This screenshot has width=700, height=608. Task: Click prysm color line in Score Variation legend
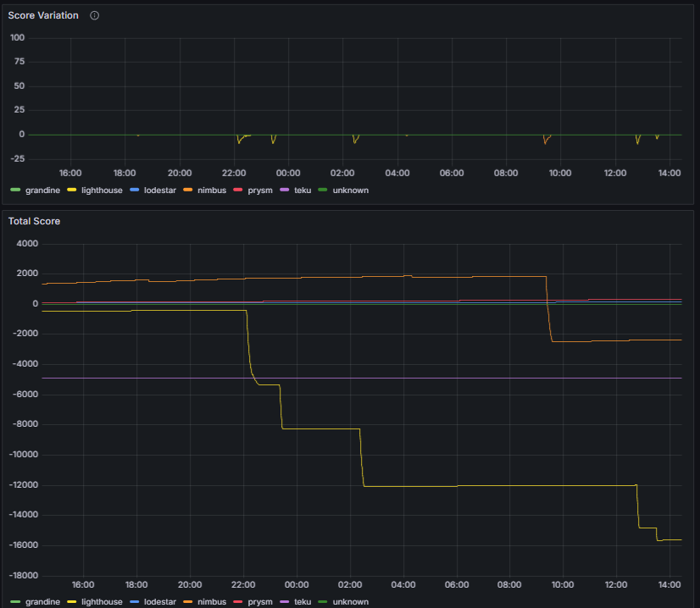point(238,191)
